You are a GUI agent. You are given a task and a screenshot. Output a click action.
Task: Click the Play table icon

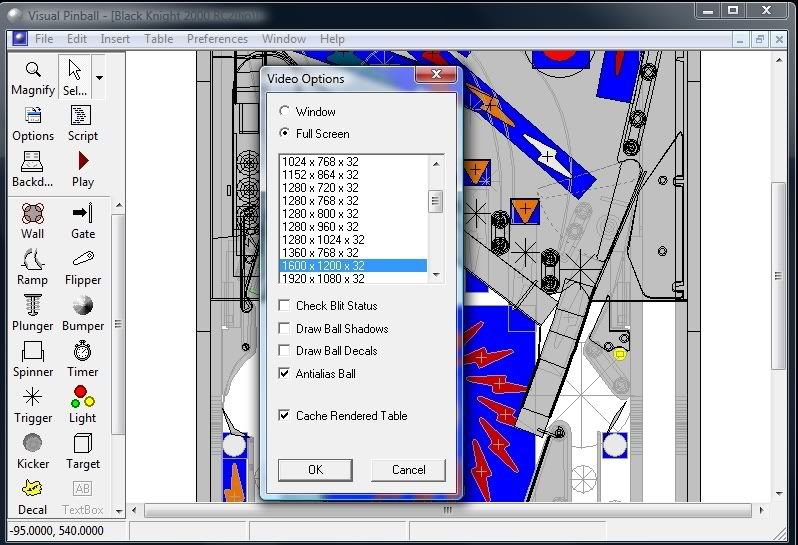tap(83, 166)
